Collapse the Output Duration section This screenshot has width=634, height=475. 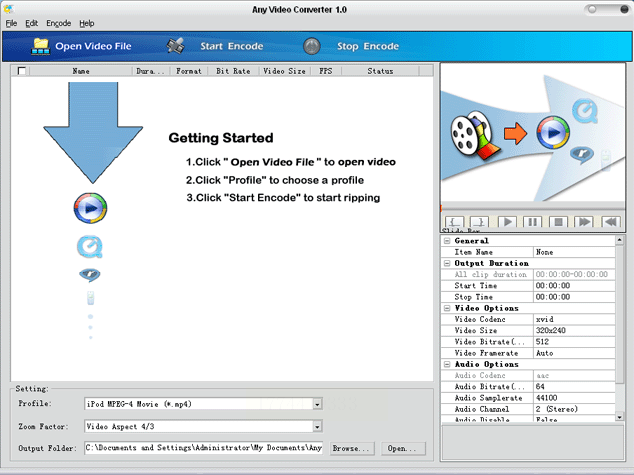446,263
